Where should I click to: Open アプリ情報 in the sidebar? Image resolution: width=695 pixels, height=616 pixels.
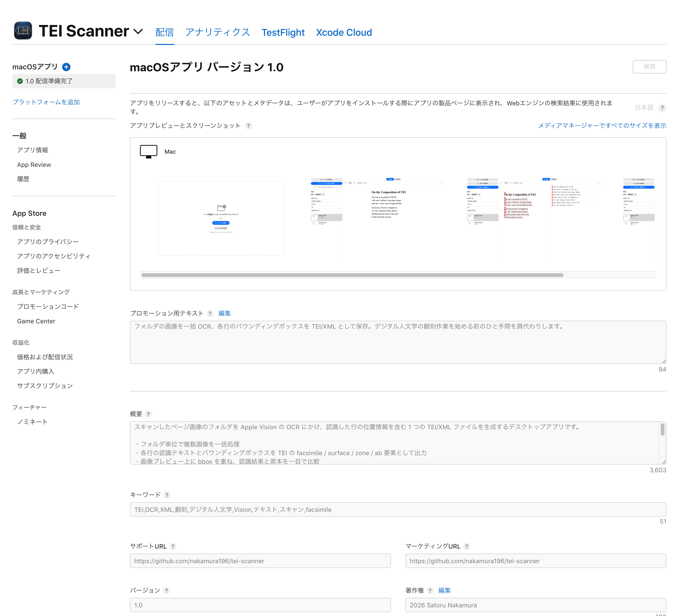pos(33,150)
